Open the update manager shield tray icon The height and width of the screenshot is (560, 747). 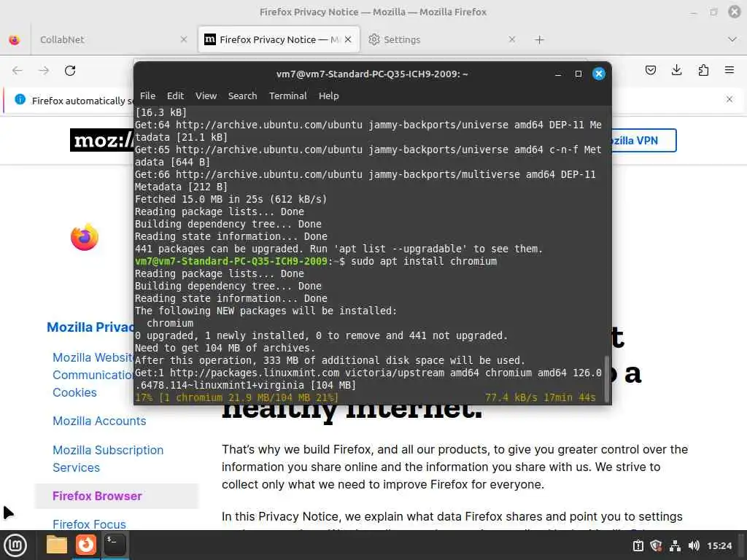tap(656, 545)
